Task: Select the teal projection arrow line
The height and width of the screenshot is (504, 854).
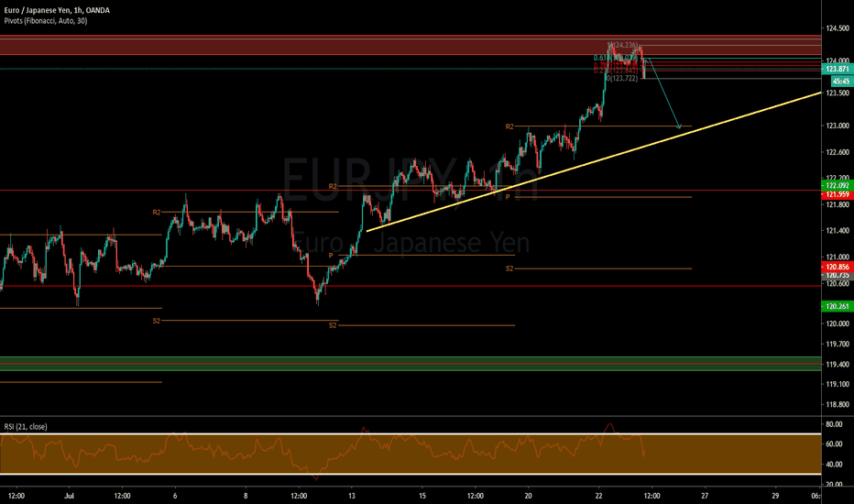Action: (x=662, y=93)
